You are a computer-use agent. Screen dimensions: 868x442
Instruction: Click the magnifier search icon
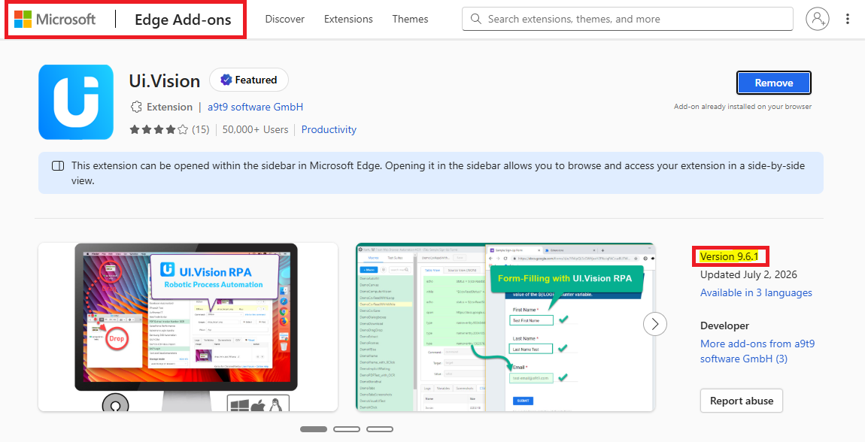coord(475,19)
